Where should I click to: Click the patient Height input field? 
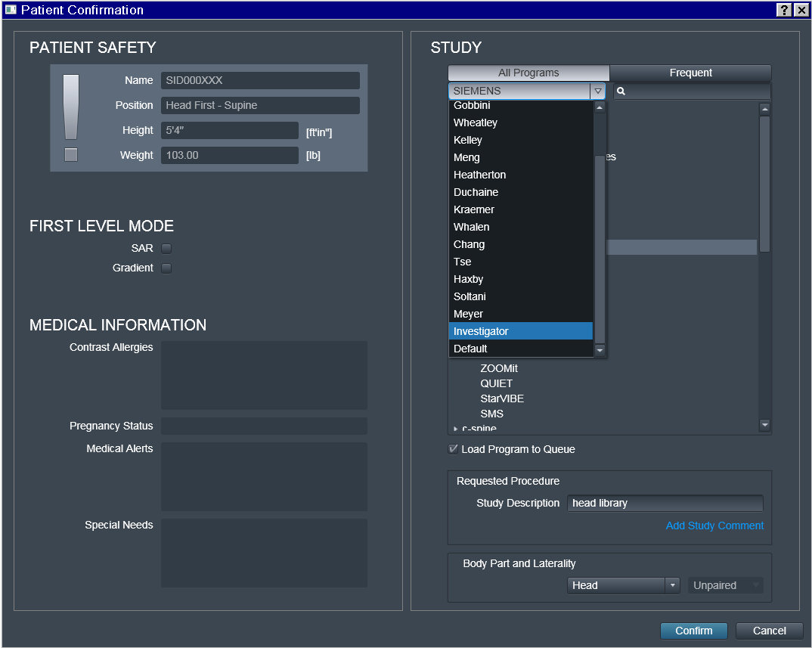point(229,131)
